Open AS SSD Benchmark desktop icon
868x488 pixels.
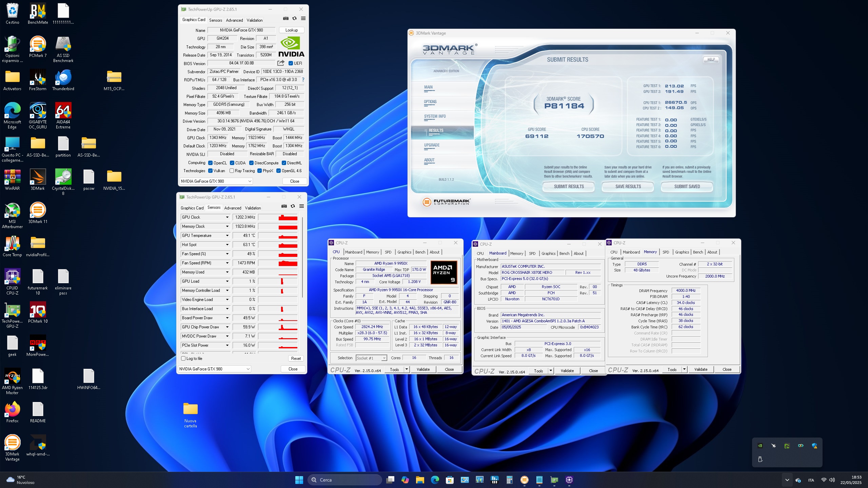63,49
